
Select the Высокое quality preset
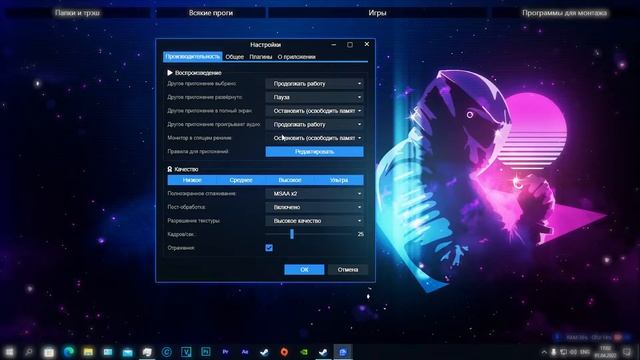click(x=290, y=180)
